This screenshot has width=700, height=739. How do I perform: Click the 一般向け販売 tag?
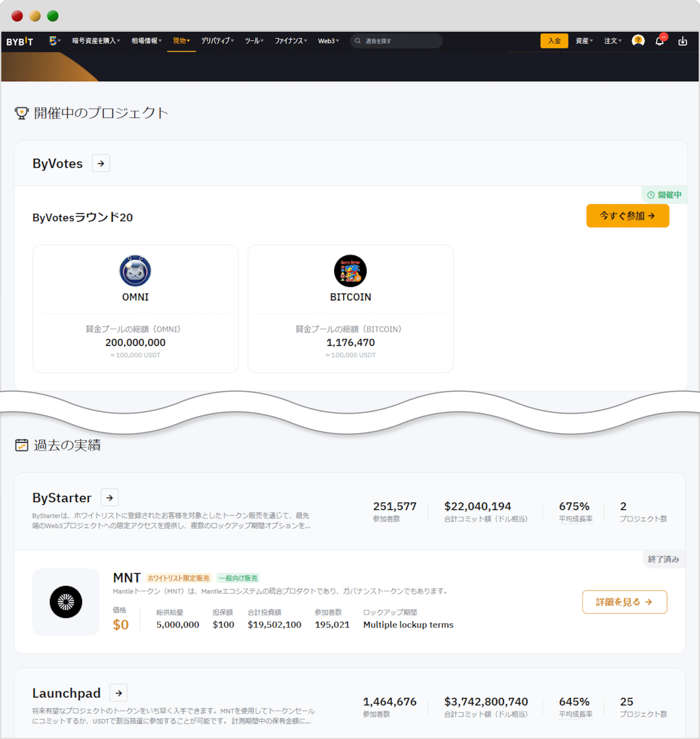tap(238, 578)
